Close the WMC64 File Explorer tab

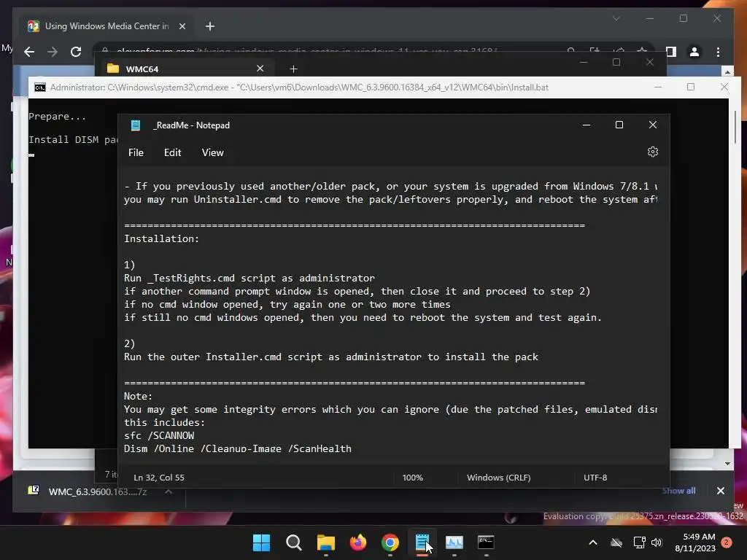point(260,69)
